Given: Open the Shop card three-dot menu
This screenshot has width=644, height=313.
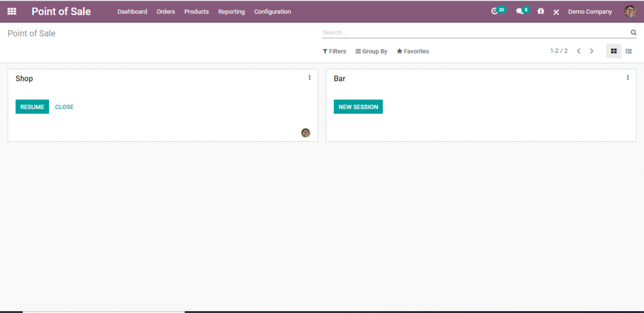Looking at the screenshot, I should pyautogui.click(x=309, y=77).
